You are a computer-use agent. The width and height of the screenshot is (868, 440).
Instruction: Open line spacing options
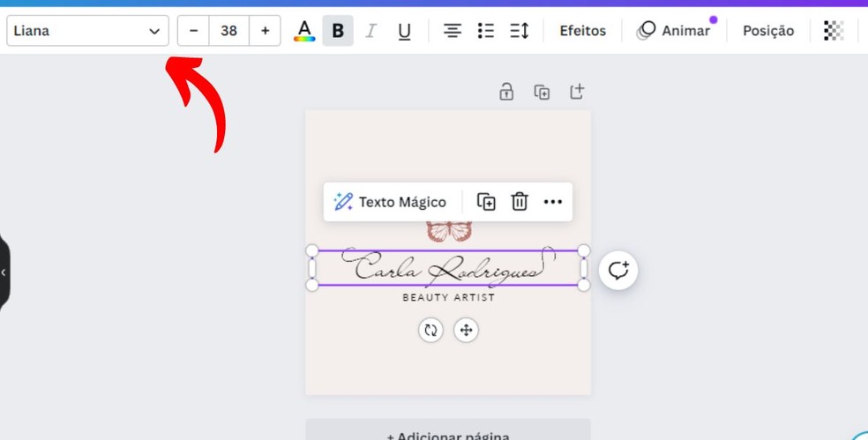click(x=520, y=31)
